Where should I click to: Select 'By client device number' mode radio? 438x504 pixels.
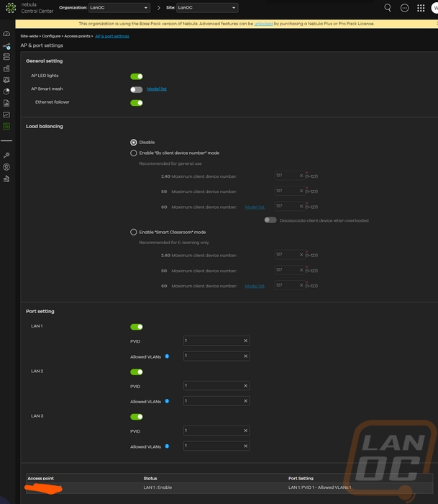pyautogui.click(x=134, y=153)
